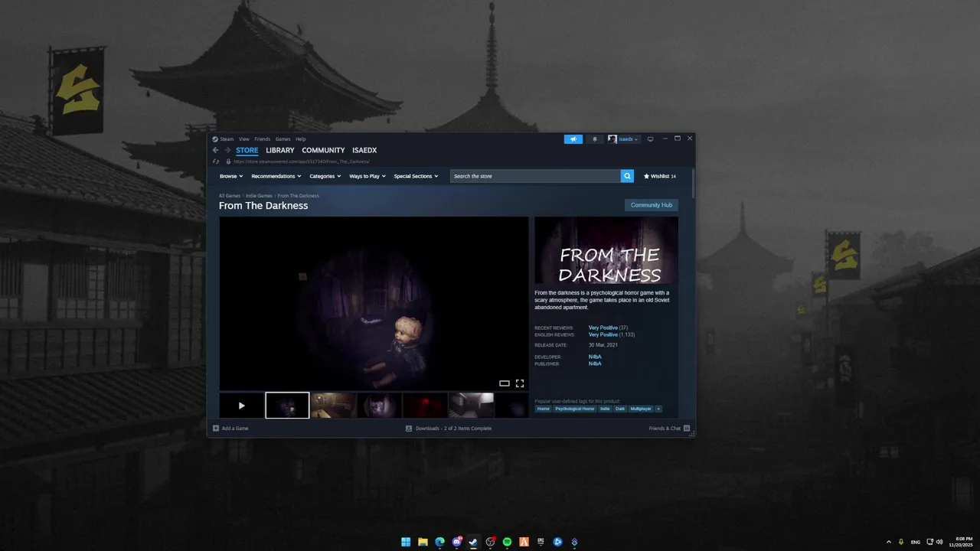Launch Microsoft Edge from the taskbar
This screenshot has height=551, width=980.
[x=439, y=542]
